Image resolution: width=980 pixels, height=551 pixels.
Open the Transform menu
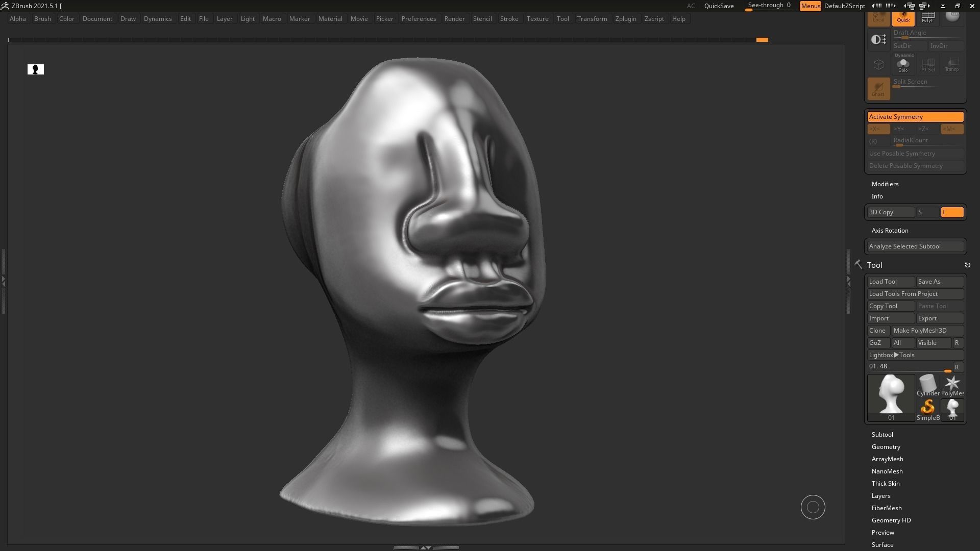(x=592, y=19)
